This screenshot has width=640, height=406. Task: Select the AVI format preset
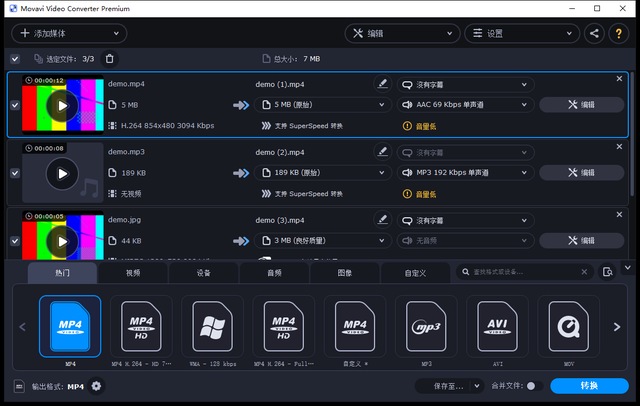(497, 326)
